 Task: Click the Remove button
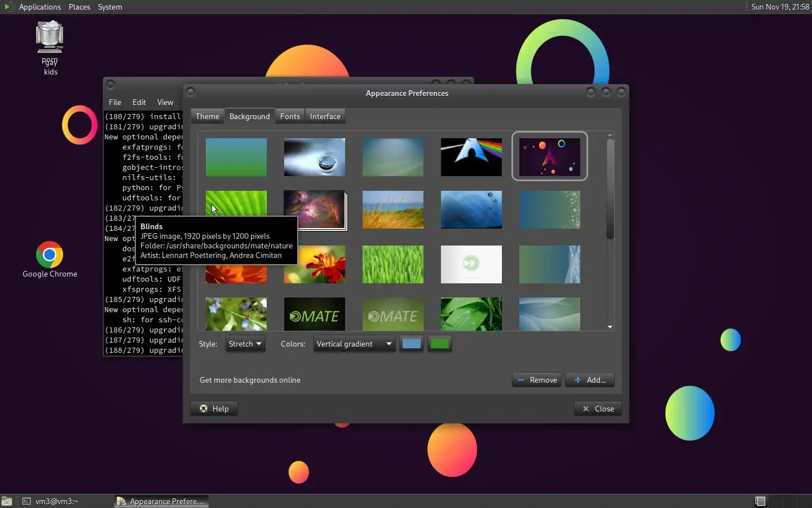(537, 380)
